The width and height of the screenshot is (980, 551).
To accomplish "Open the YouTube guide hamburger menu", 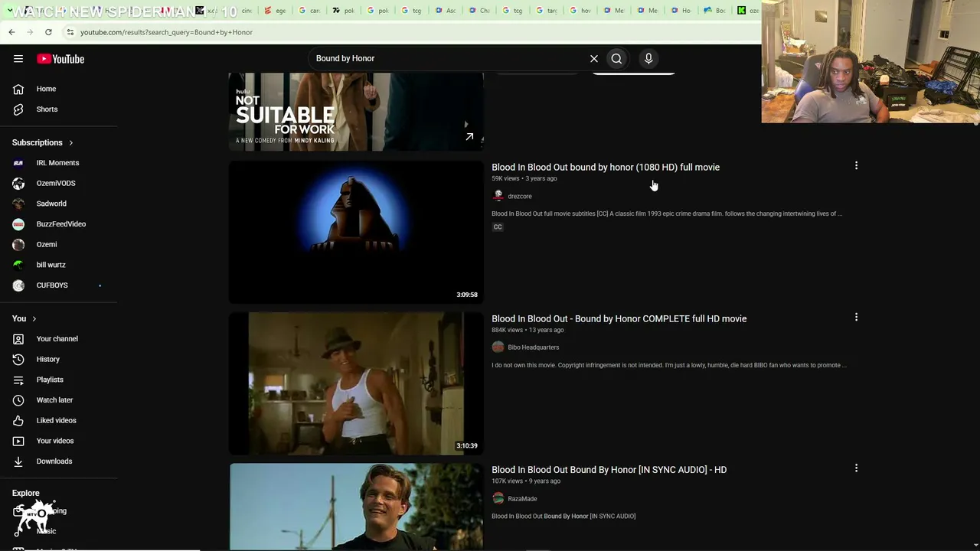I will (x=18, y=59).
